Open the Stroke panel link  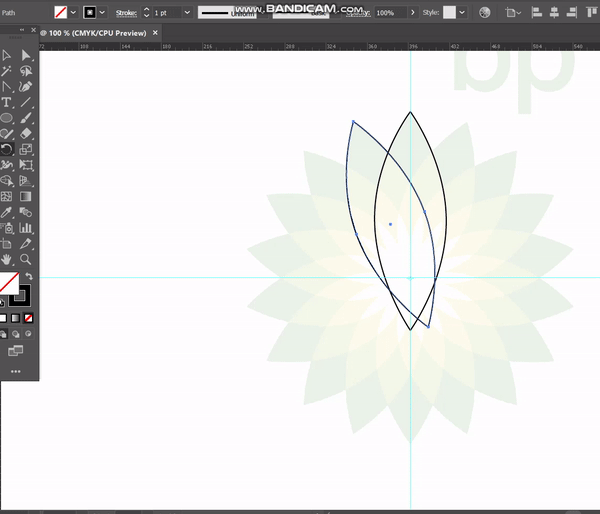click(126, 13)
